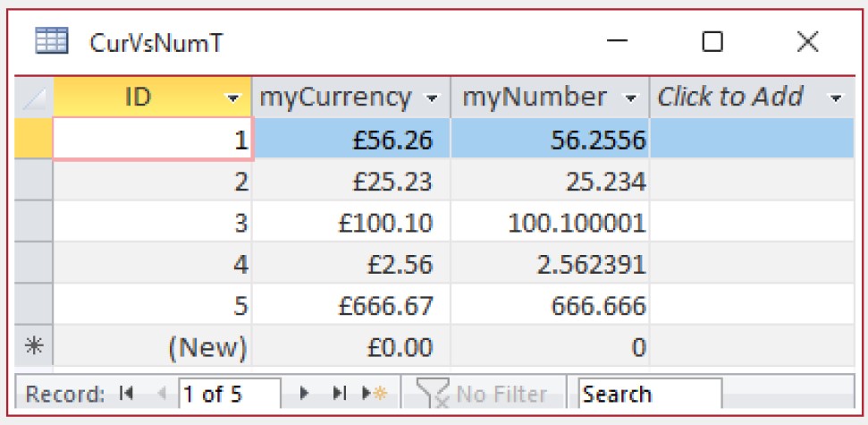Create a new blank record
The width and height of the screenshot is (868, 425).
tap(375, 394)
